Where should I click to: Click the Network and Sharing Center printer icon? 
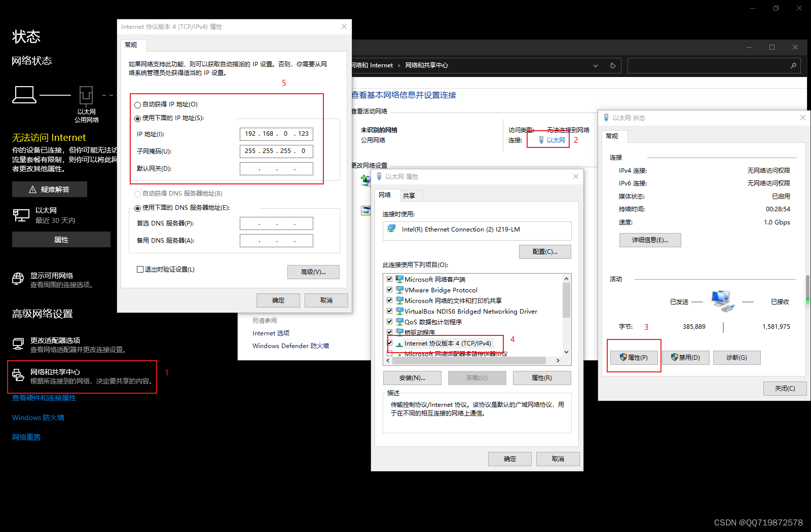18,375
